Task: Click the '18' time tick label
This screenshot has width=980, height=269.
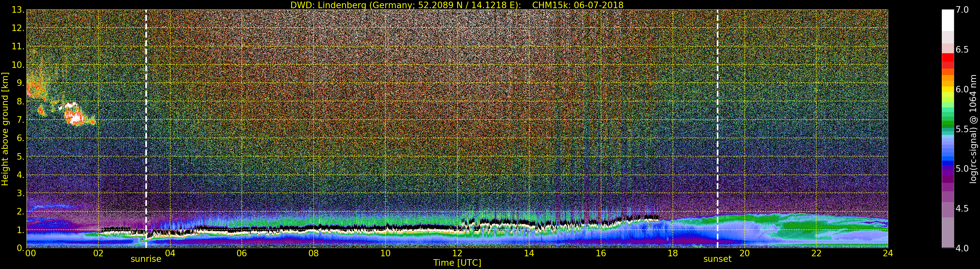Action: (x=673, y=253)
